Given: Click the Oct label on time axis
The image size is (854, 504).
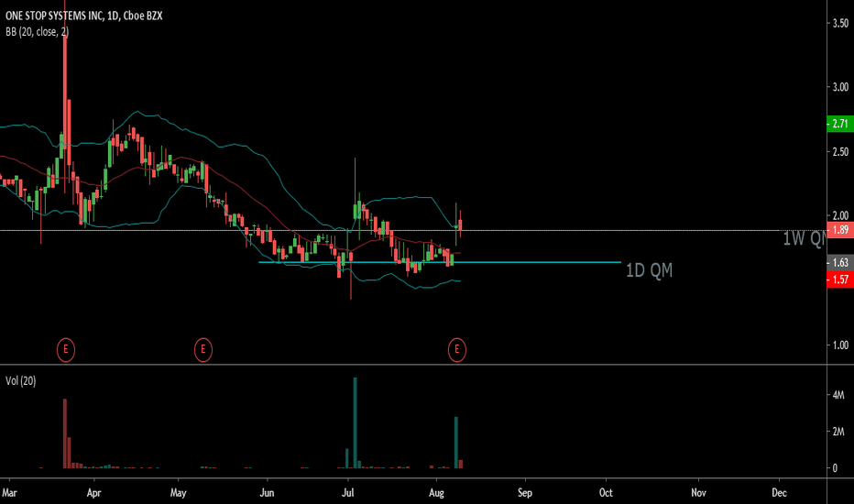Looking at the screenshot, I should point(606,493).
